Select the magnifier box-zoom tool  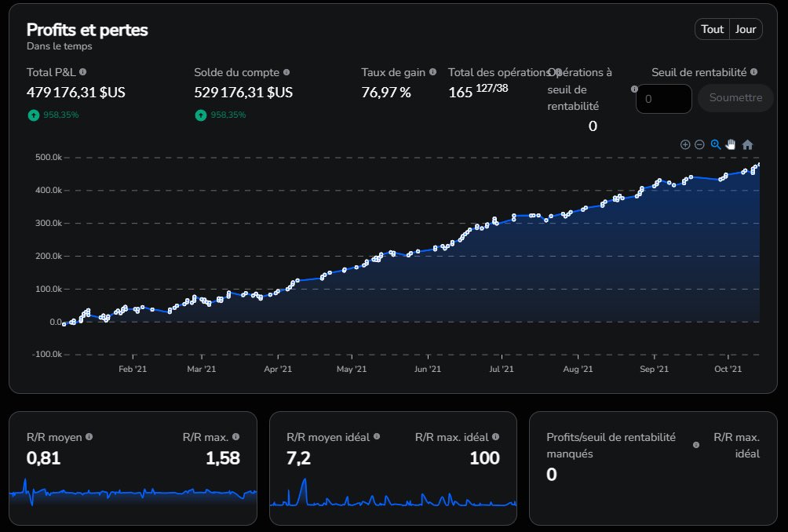(x=715, y=144)
